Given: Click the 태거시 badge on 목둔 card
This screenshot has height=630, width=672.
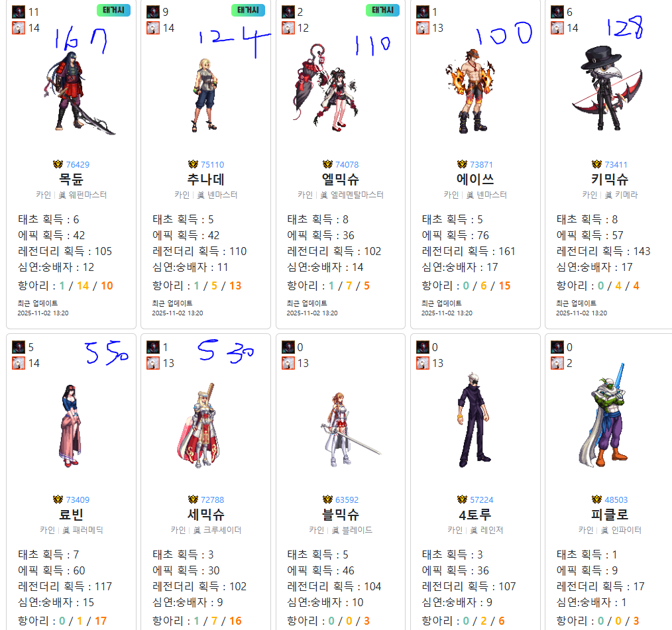Looking at the screenshot, I should (x=113, y=11).
